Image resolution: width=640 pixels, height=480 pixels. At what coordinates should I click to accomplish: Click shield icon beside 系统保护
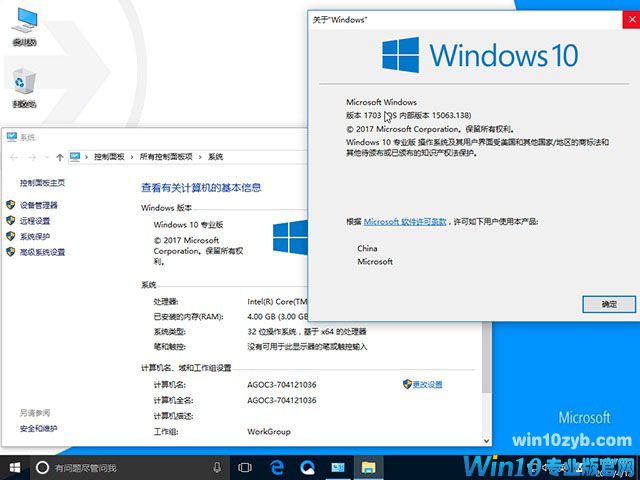[x=11, y=236]
